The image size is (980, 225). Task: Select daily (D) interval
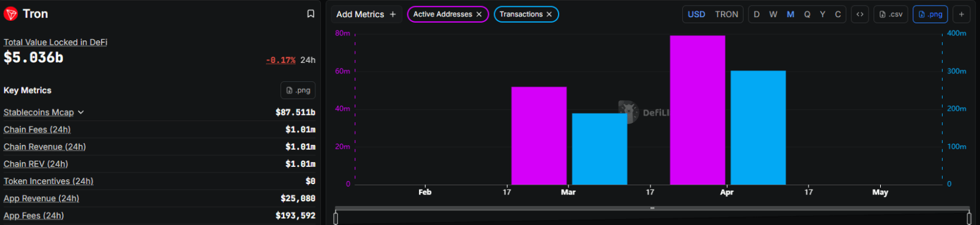point(757,14)
